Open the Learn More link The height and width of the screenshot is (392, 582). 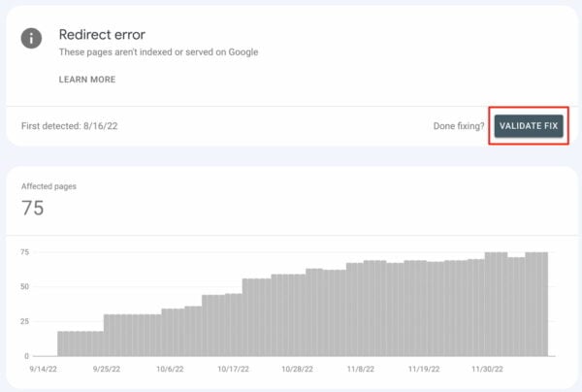[x=87, y=80]
